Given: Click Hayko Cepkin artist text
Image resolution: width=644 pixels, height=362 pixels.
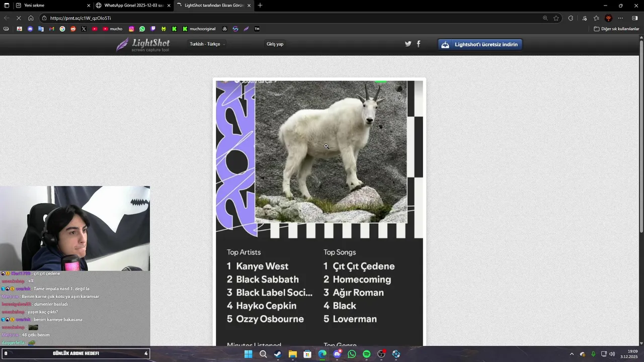Looking at the screenshot, I should [x=266, y=306].
